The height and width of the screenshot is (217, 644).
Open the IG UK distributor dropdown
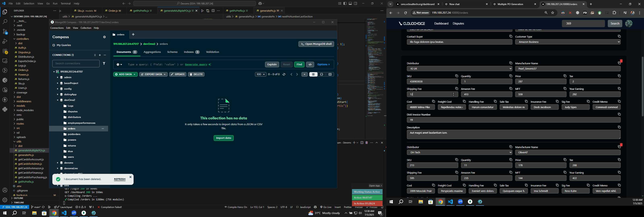(x=459, y=69)
